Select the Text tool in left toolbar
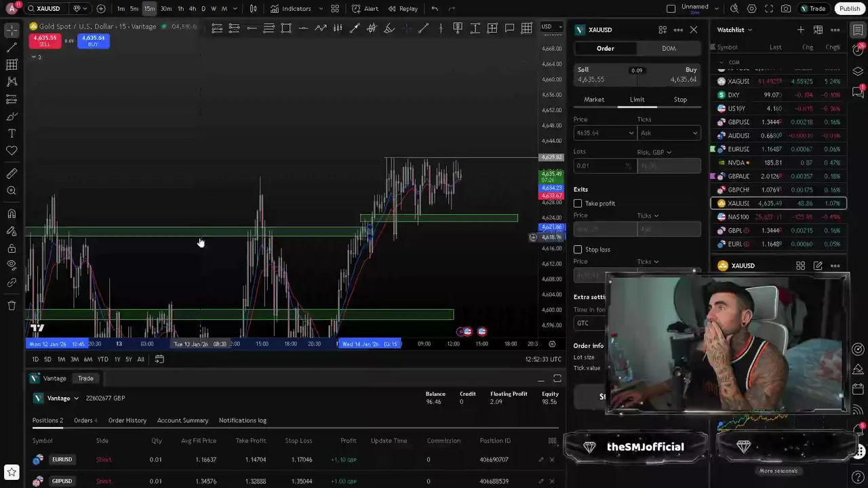Viewport: 868px width, 488px height. [12, 134]
